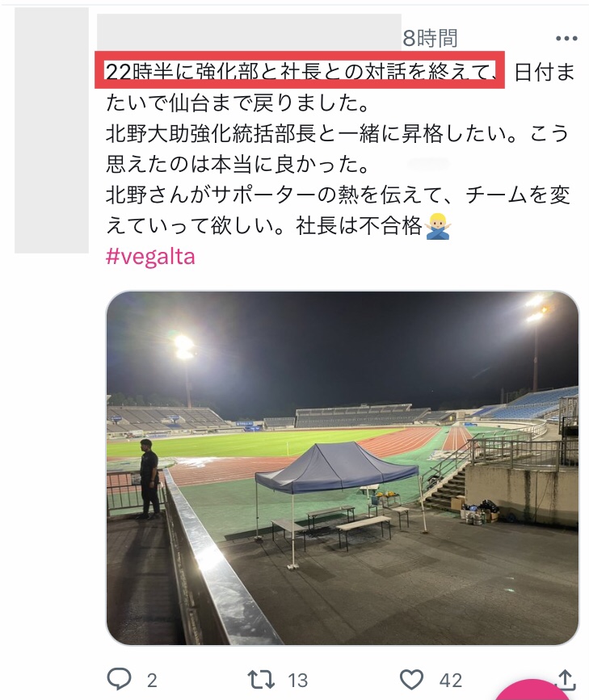Click the tweet line starting 北野さんがサポーター
589x700 pixels.
(x=339, y=195)
